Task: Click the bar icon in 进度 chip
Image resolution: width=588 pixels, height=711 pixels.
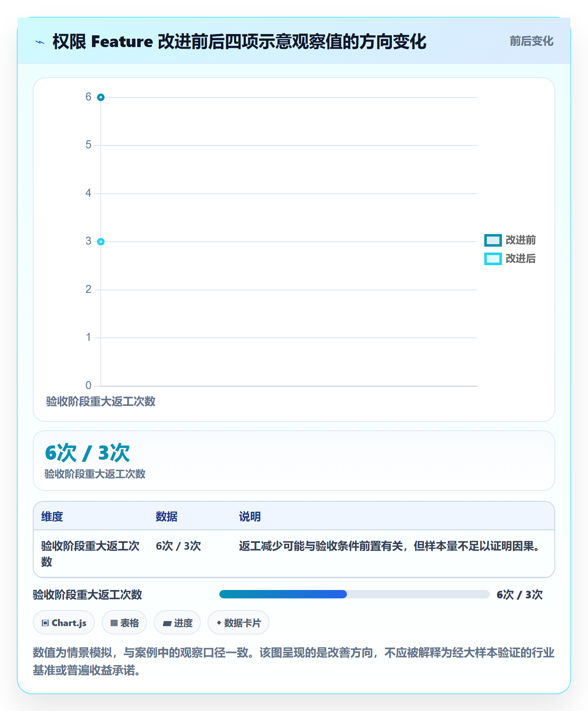Action: (x=167, y=624)
